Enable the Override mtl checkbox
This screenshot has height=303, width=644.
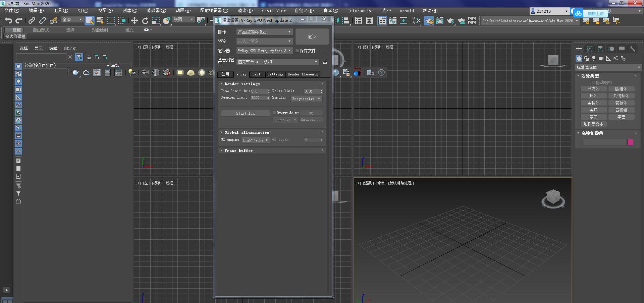point(274,113)
